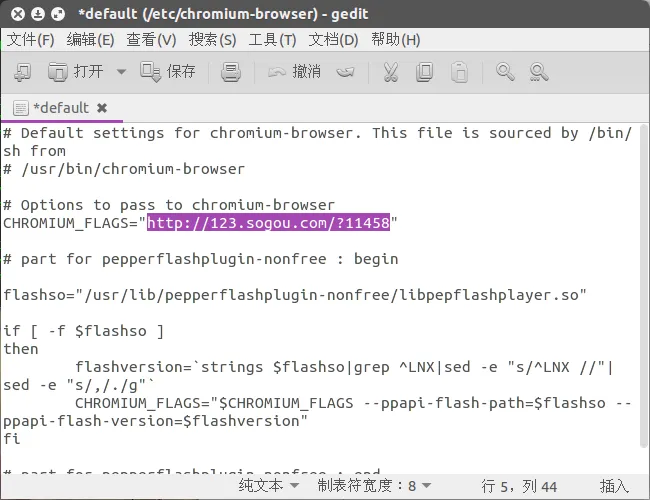Click the window close button in title bar

click(x=18, y=14)
